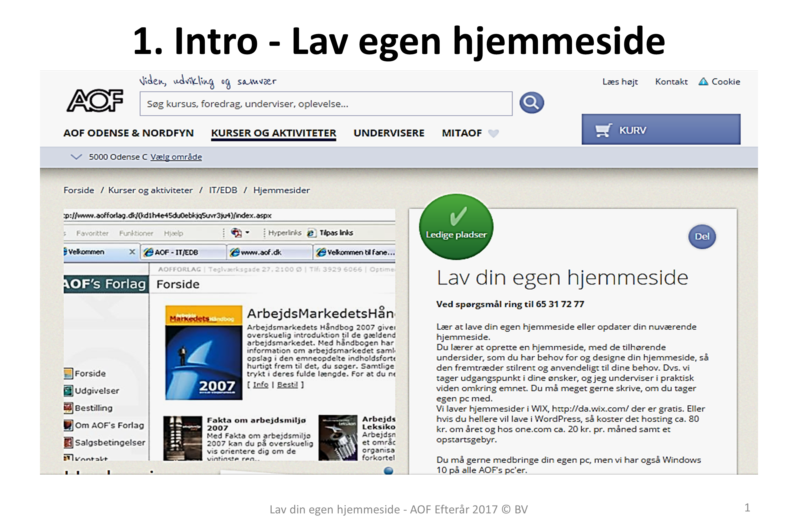798x532 pixels.
Task: Click Forside in the breadcrumb
Action: tap(79, 190)
